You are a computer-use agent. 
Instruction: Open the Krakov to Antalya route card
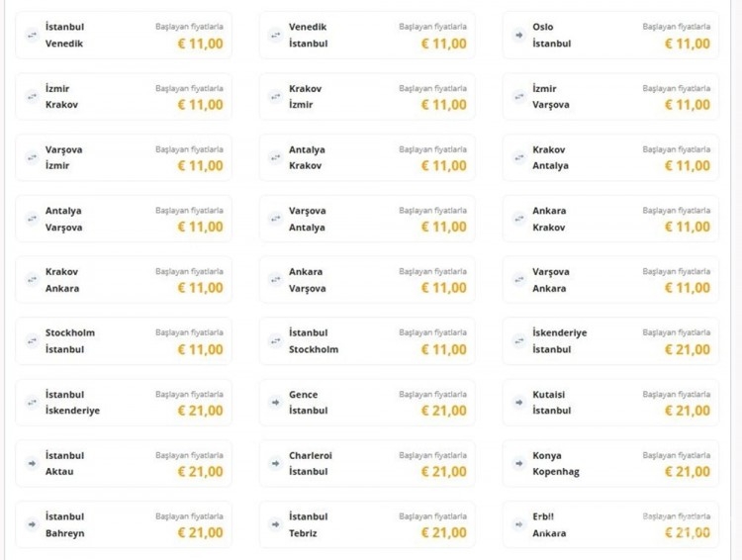tap(610, 158)
